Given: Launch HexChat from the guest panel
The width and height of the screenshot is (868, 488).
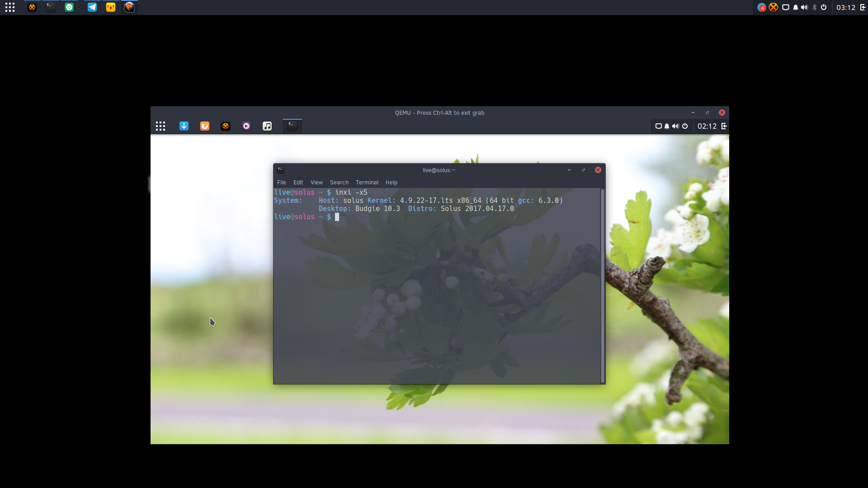Looking at the screenshot, I should click(226, 126).
